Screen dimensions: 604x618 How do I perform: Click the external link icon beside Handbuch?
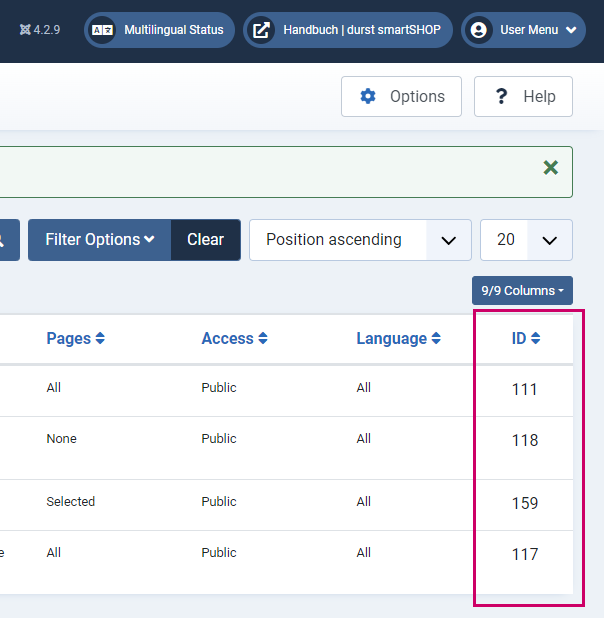pos(261,30)
